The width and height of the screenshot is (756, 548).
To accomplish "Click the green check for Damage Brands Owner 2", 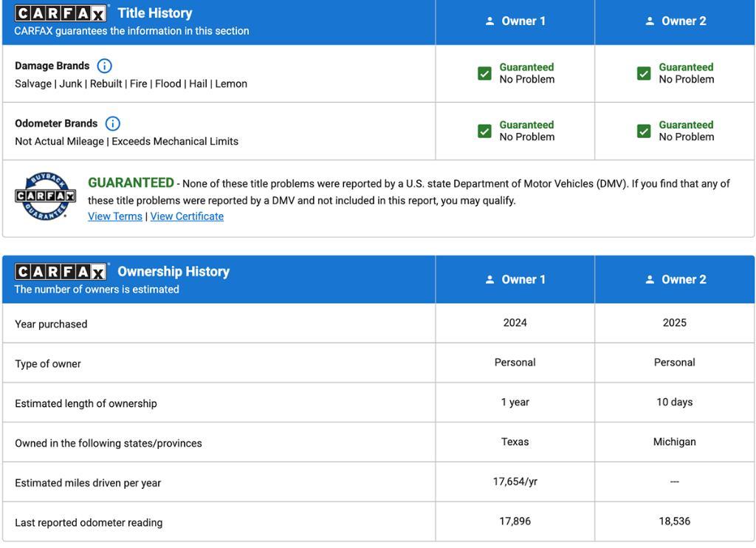I will pyautogui.click(x=644, y=73).
